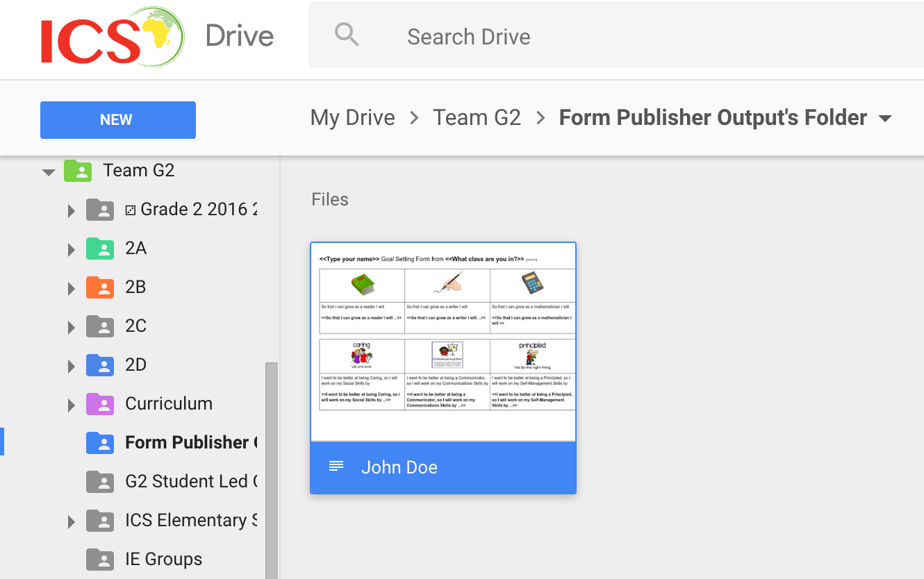Viewport: 924px width, 579px height.
Task: Click the green Team G2 folder icon
Action: (x=78, y=171)
